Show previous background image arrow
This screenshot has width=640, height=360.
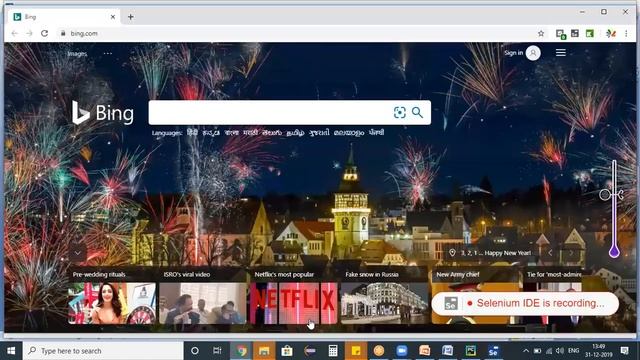(550, 253)
